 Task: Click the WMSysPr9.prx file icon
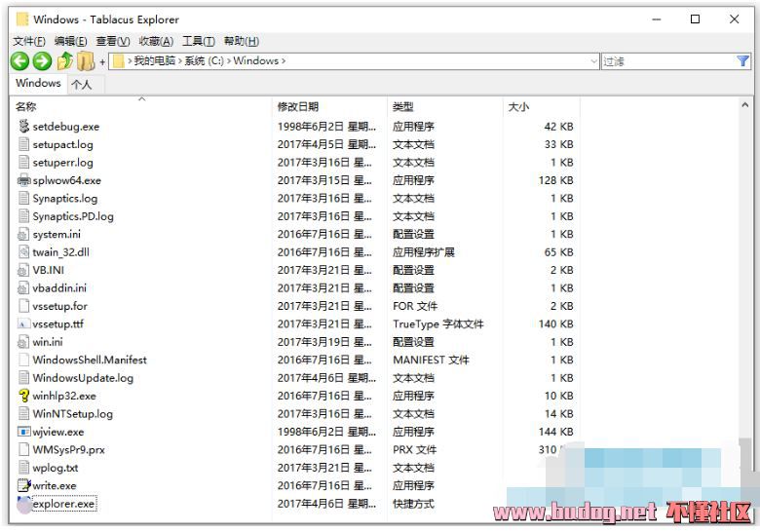(x=23, y=449)
